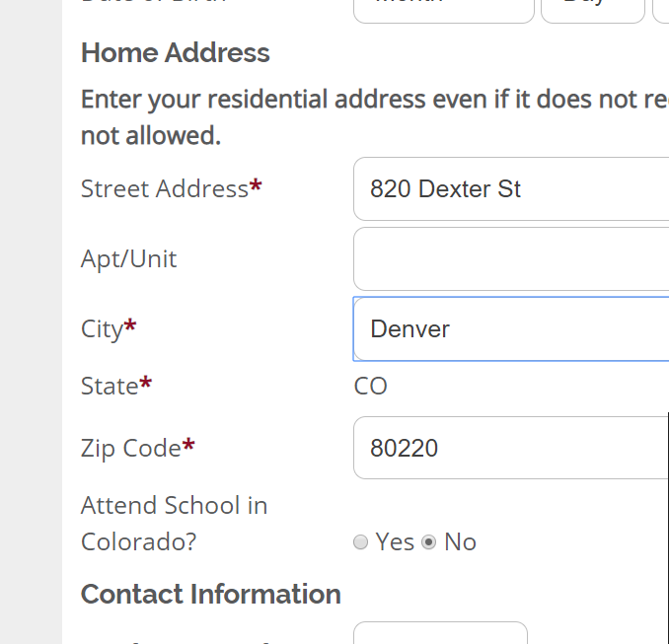Image resolution: width=669 pixels, height=644 pixels.
Task: Click the Home Address heading
Action: tap(176, 52)
